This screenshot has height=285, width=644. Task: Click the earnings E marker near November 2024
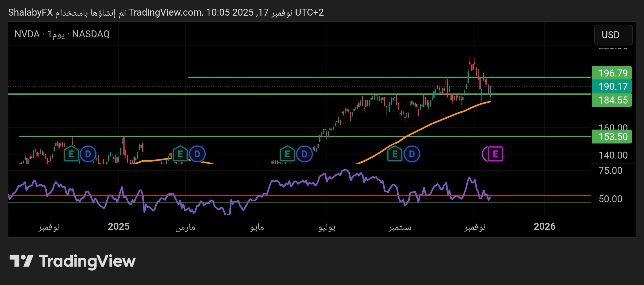pyautogui.click(x=71, y=154)
